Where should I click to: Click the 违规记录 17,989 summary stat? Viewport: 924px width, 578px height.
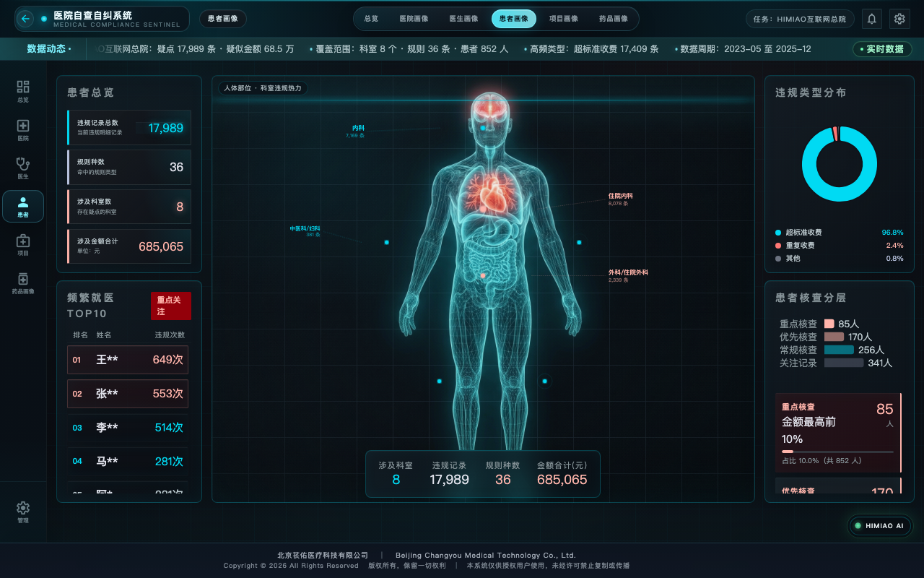[449, 473]
